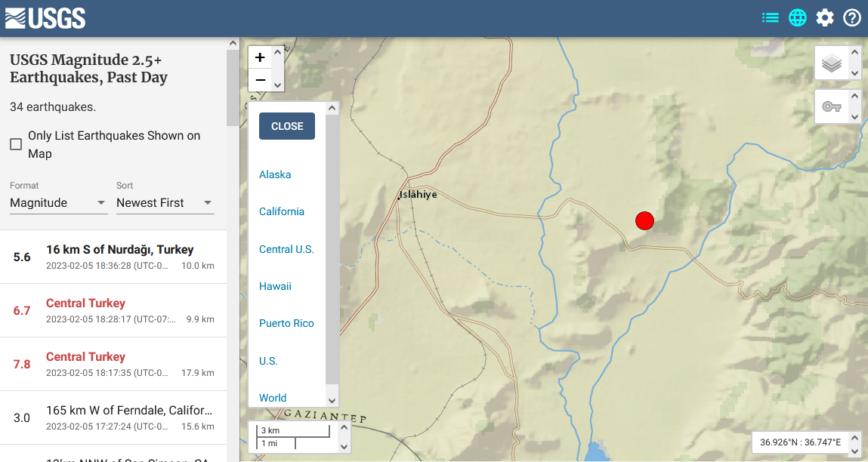
Task: Select the 3.0 Ferndale, California earthquake
Action: coord(113,417)
